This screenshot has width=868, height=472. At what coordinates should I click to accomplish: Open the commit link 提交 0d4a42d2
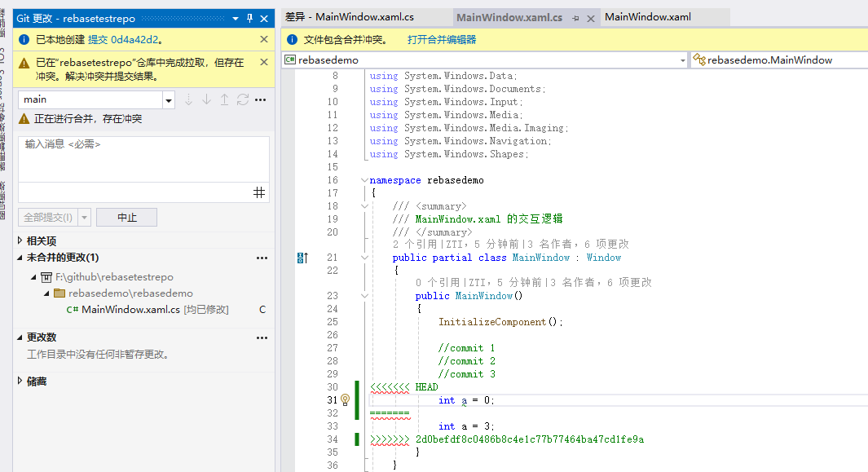[123, 39]
